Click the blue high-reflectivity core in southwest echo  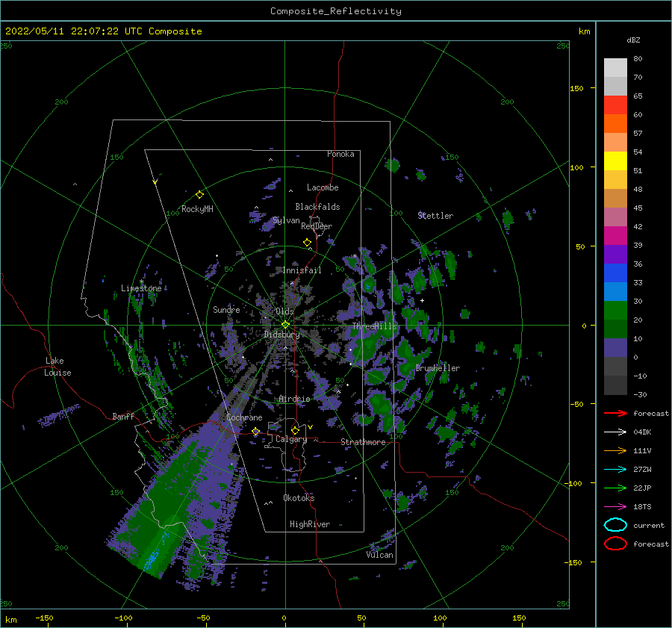[152, 559]
